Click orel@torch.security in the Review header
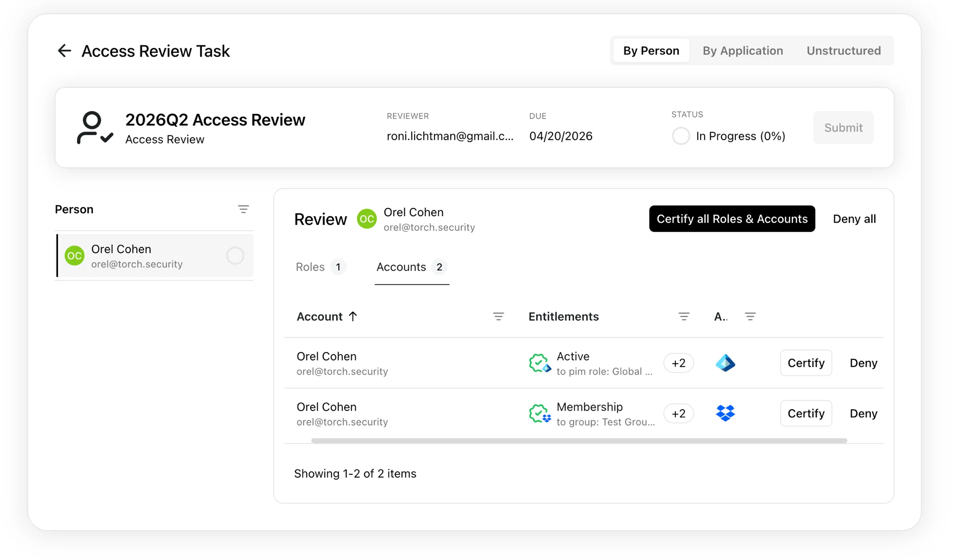 [x=429, y=227]
